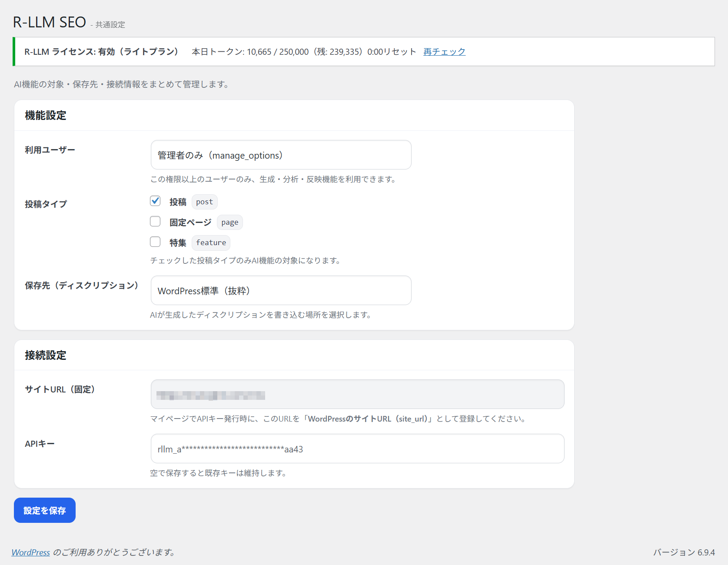This screenshot has height=565, width=728.
Task: Click the masked サイトURL（固定）field
Action: coord(357,394)
